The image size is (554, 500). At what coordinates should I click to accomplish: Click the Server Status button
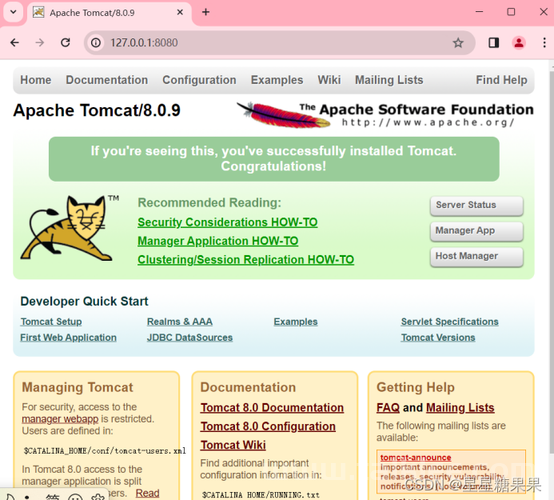(x=477, y=205)
